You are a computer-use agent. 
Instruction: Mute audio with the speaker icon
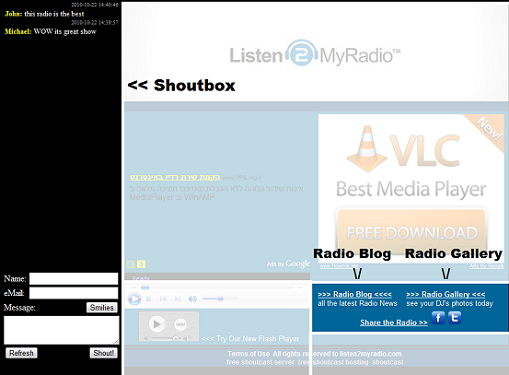[x=192, y=299]
